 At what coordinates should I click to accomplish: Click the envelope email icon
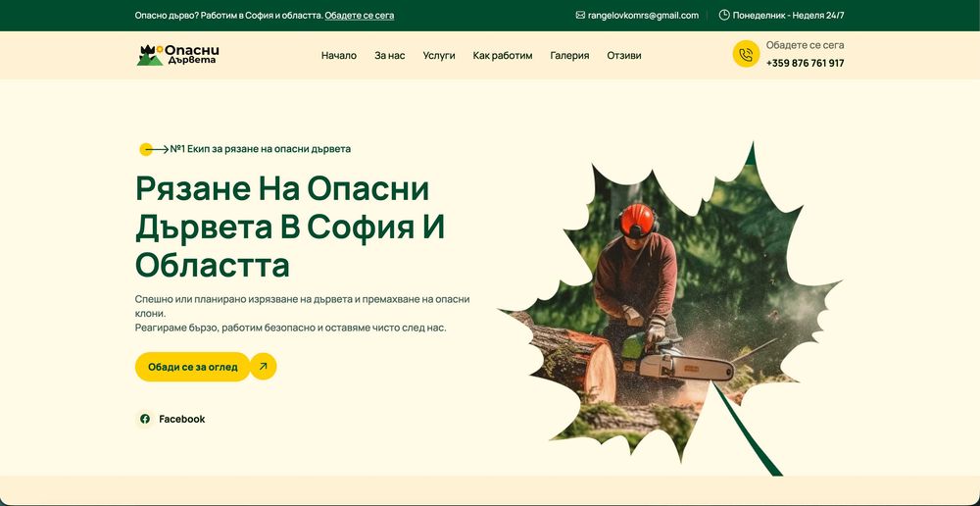pos(580,15)
